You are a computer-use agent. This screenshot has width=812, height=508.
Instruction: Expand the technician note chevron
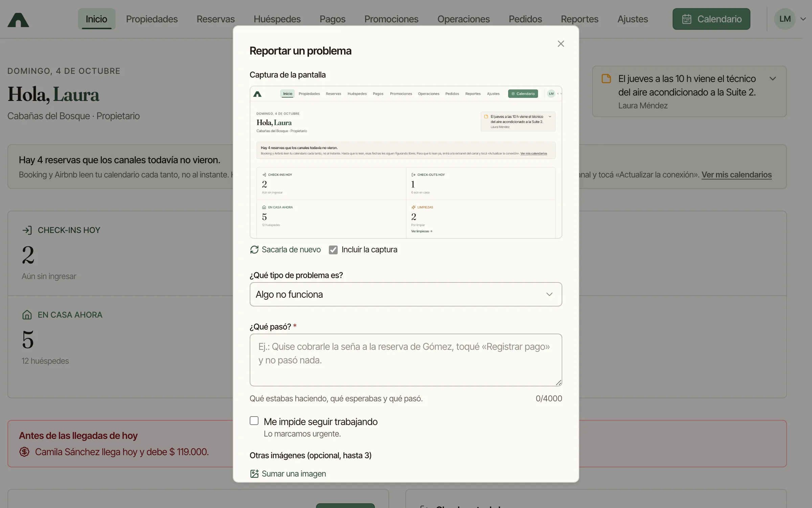click(x=773, y=79)
